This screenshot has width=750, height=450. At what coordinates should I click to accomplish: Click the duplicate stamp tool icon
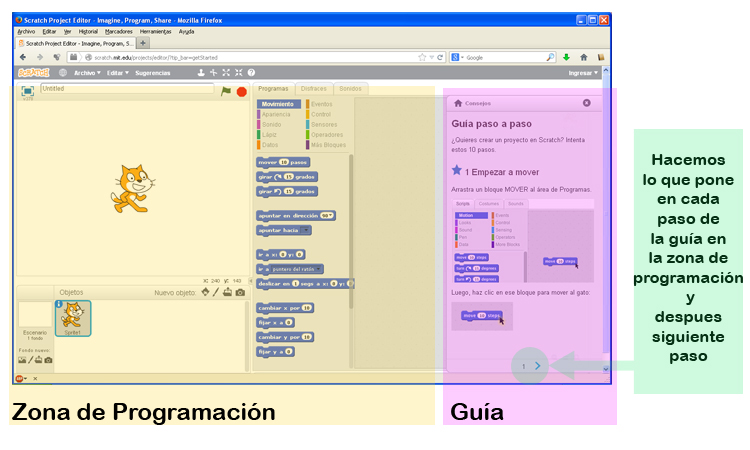[201, 73]
